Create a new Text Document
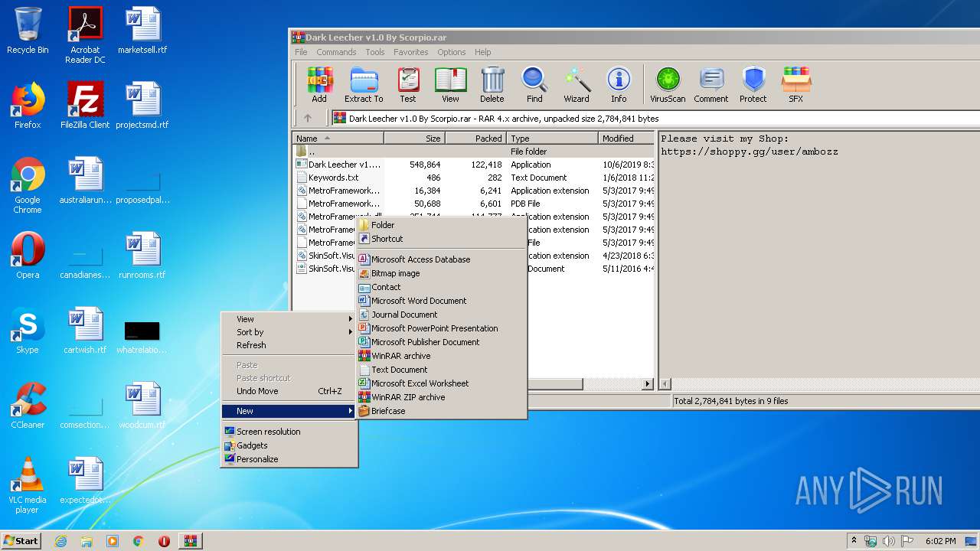This screenshot has width=980, height=551. pyautogui.click(x=442, y=370)
